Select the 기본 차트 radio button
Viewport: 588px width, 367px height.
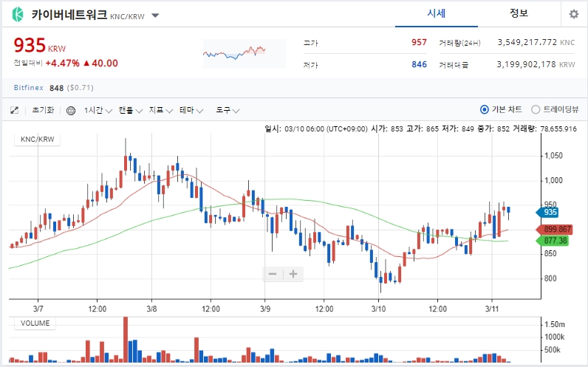pyautogui.click(x=484, y=109)
